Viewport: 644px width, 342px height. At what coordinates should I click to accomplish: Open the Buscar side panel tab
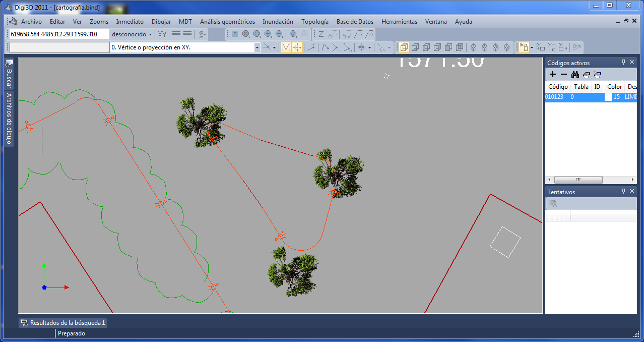coord(9,75)
